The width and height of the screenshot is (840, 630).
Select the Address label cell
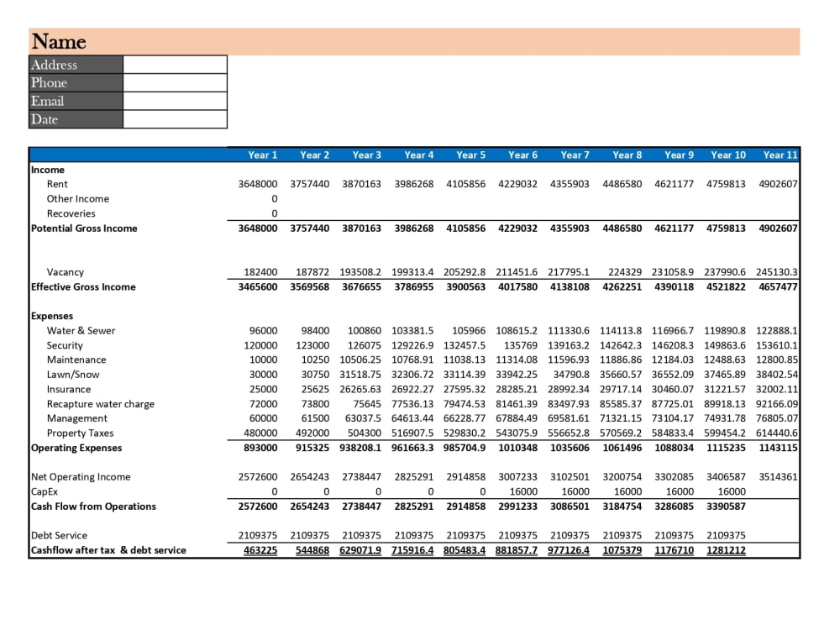[76, 65]
